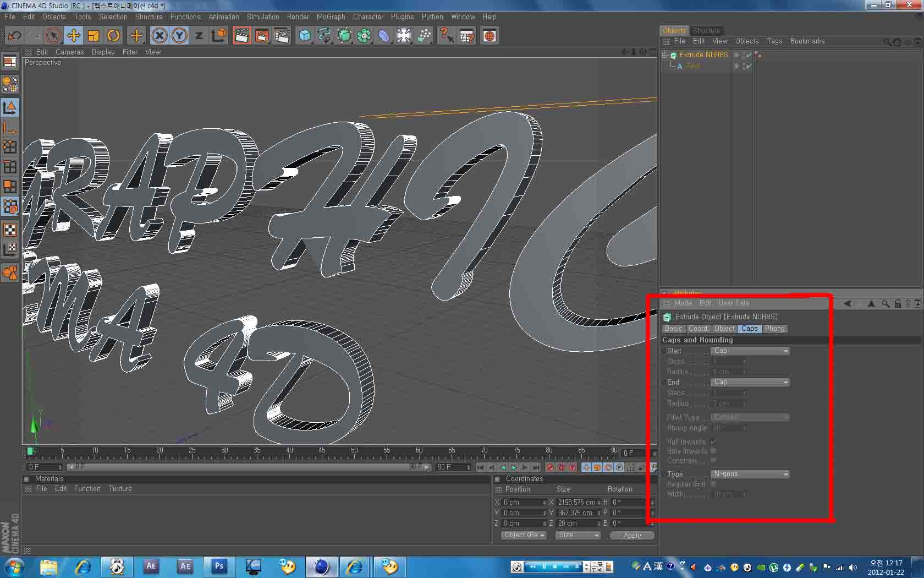
Task: Toggle Extrude NURBS enable checkmark
Action: coord(749,55)
